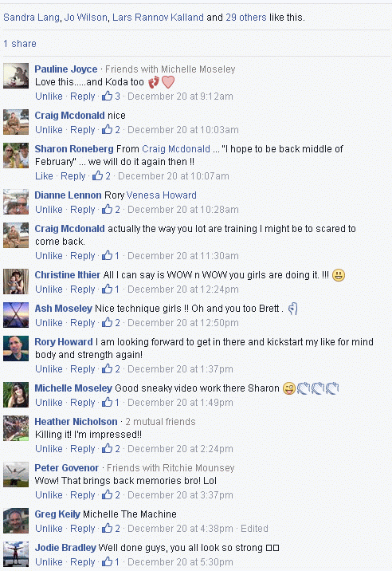Unlike Christine Ithier's comment
Image resolution: width=392 pixels, height=571 pixels.
[x=49, y=289]
